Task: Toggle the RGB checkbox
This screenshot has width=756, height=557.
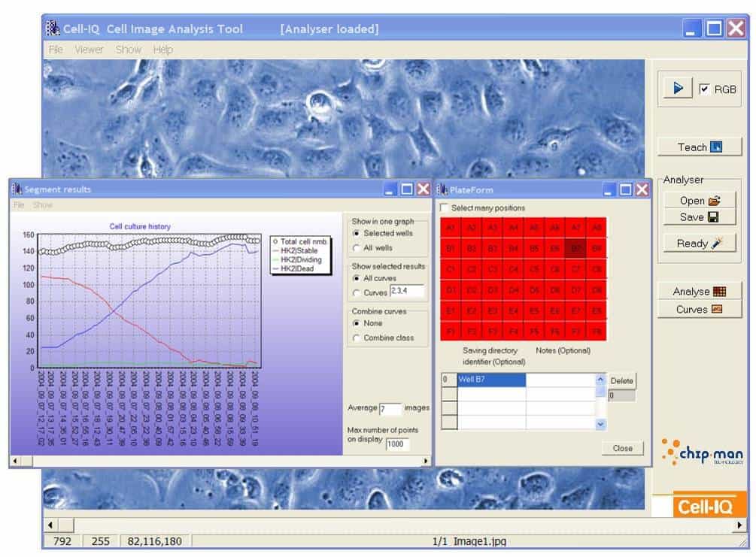Action: [705, 89]
